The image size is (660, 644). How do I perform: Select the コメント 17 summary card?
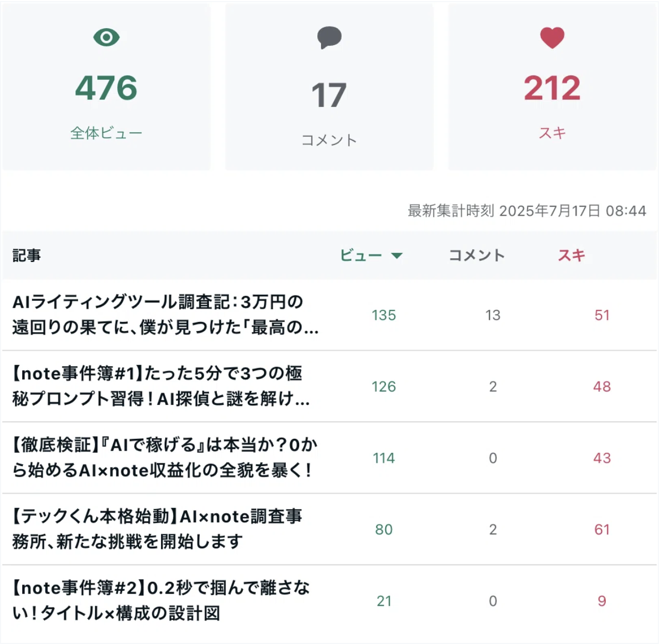pyautogui.click(x=329, y=87)
